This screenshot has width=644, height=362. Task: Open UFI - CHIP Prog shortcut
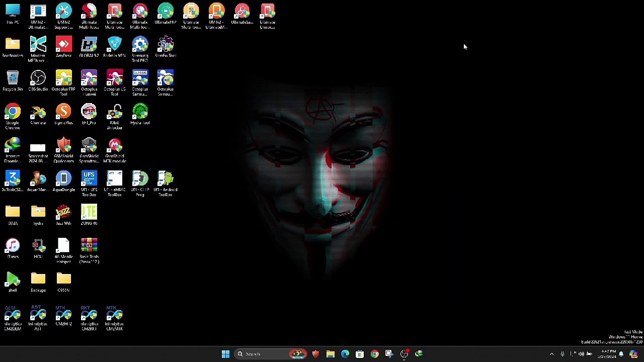coord(140,184)
